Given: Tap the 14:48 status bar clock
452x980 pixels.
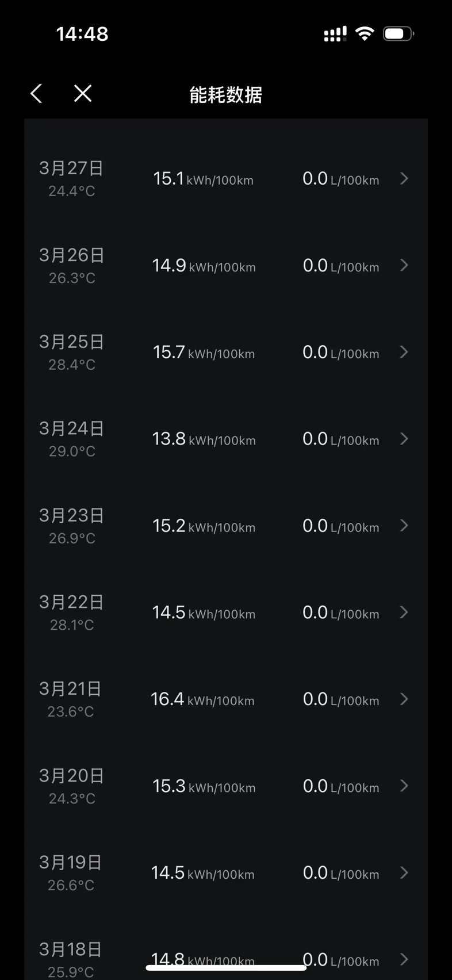Looking at the screenshot, I should [x=82, y=34].
